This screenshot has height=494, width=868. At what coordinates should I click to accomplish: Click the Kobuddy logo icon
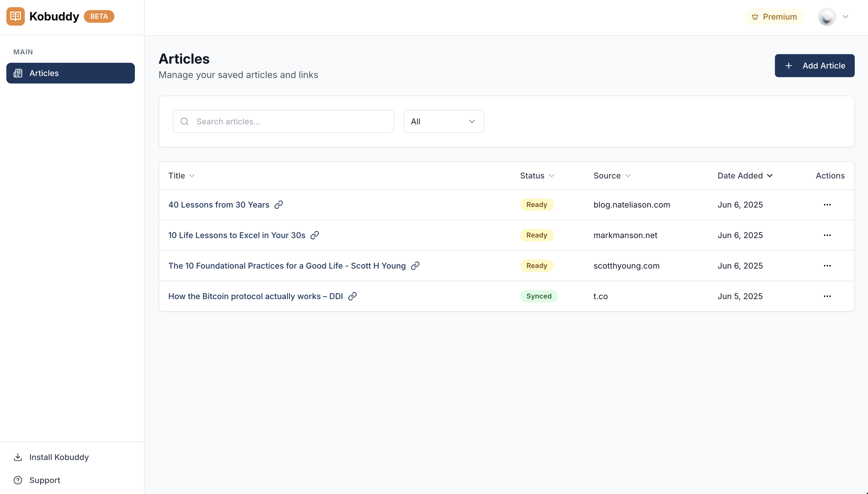[x=15, y=16]
